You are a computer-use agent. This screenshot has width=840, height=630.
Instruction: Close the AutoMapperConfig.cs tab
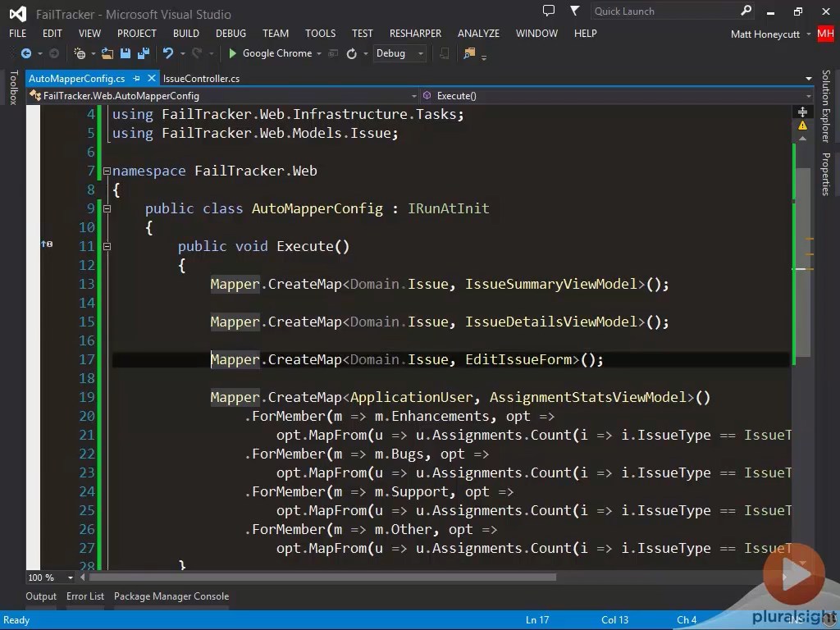152,78
